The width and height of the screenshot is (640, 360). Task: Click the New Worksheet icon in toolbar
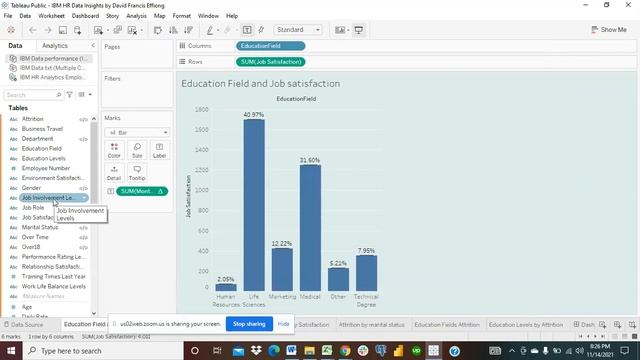point(98,30)
